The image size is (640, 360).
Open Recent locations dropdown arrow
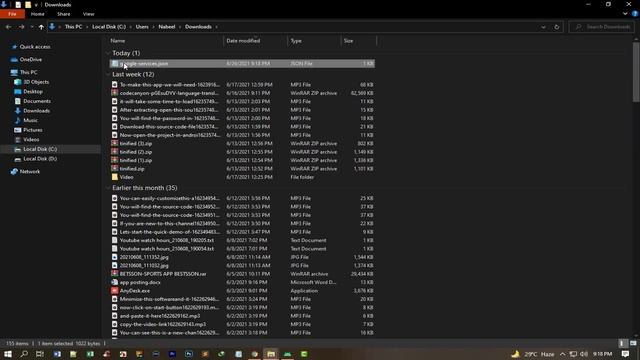coord(31,27)
